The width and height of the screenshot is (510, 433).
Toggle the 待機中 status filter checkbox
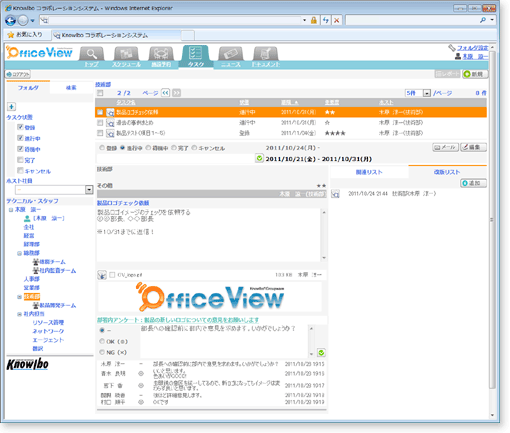[x=20, y=149]
